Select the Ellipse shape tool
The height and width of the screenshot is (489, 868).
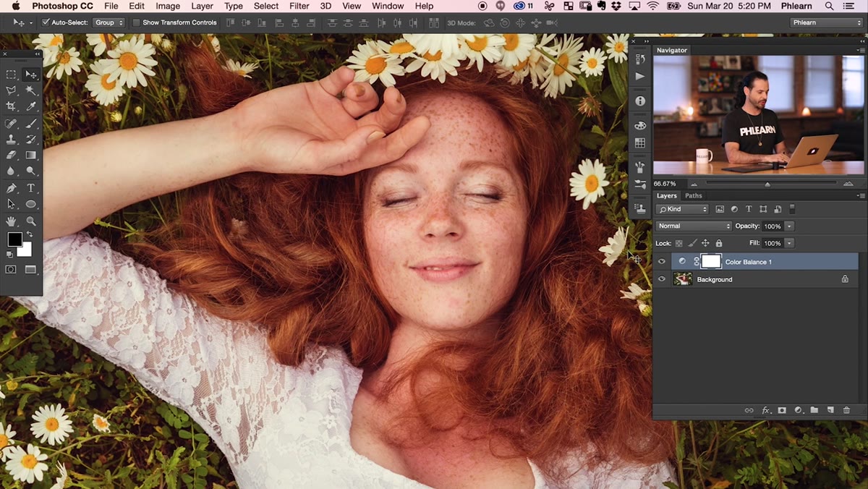(x=31, y=204)
